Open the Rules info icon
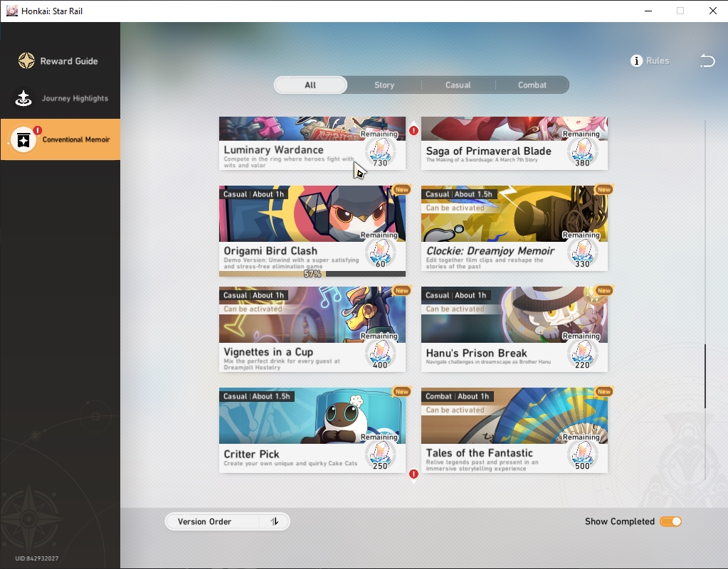The height and width of the screenshot is (569, 728). (636, 60)
